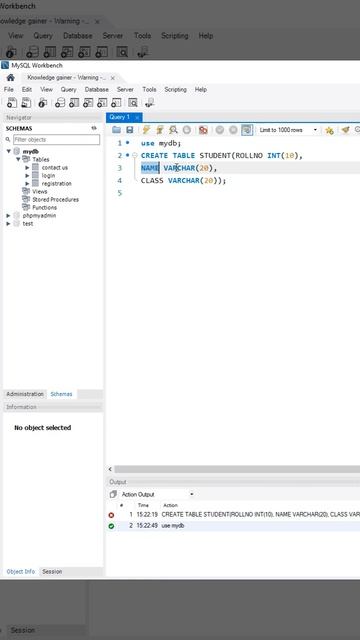
Task: Expand the registration table
Action: pos(27,184)
